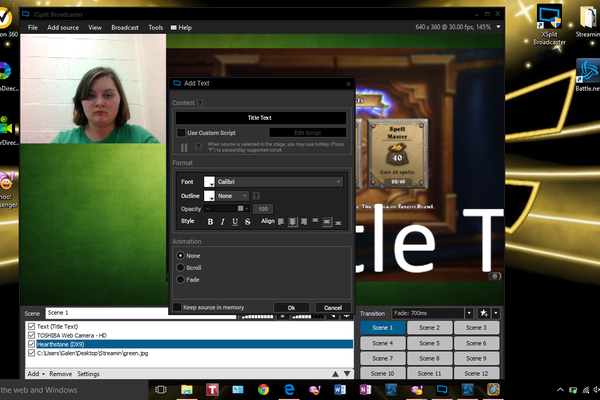Open OneNote from the taskbar
The width and height of the screenshot is (600, 400).
[365, 390]
